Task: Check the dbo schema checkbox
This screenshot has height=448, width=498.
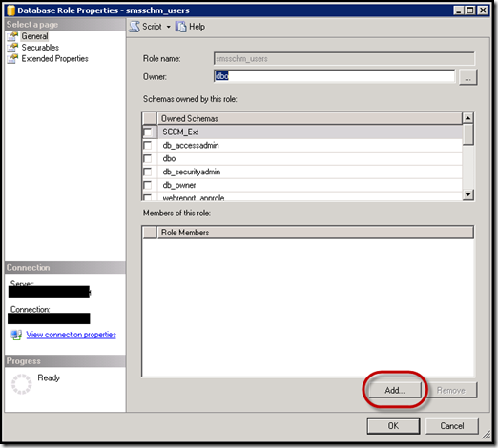Action: pyautogui.click(x=148, y=158)
